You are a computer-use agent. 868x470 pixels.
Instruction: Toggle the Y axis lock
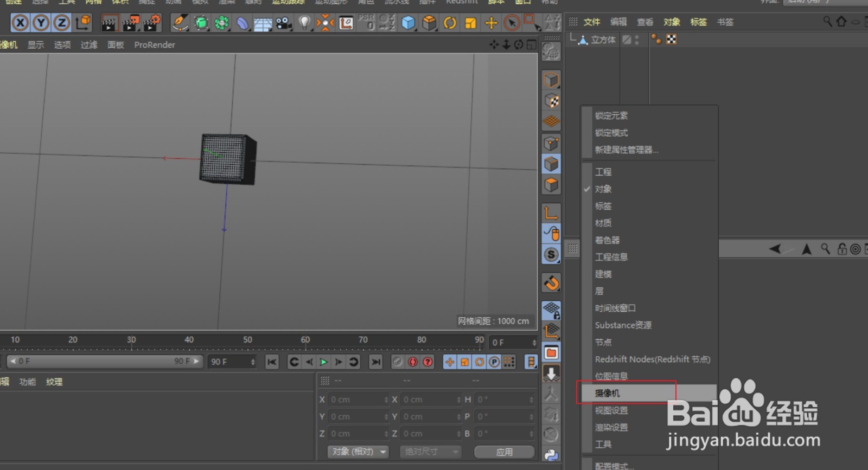41,23
